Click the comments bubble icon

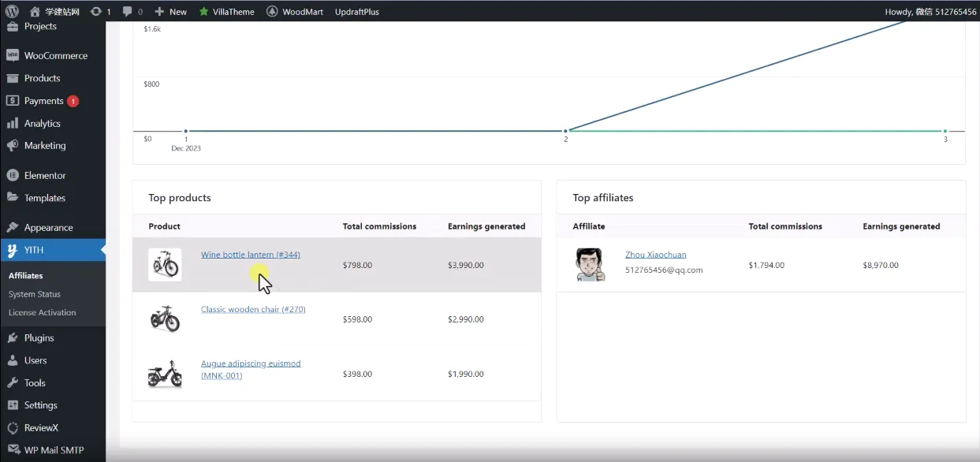(x=128, y=12)
